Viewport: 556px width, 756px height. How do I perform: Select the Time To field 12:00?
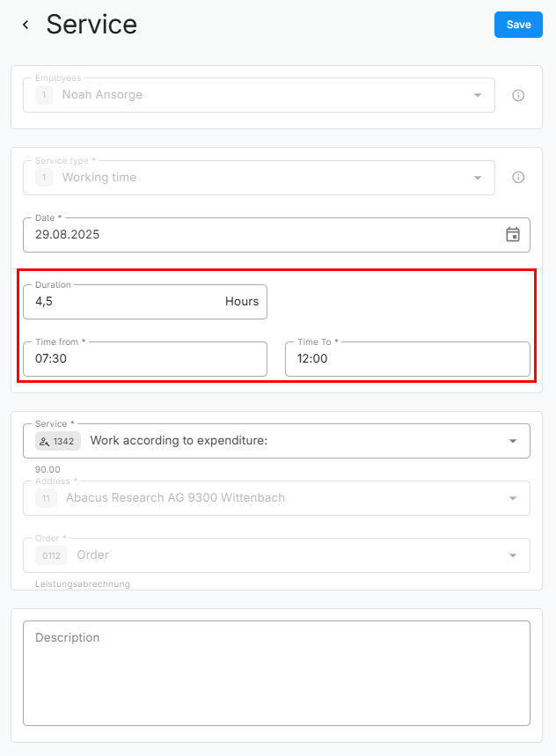[x=407, y=359]
